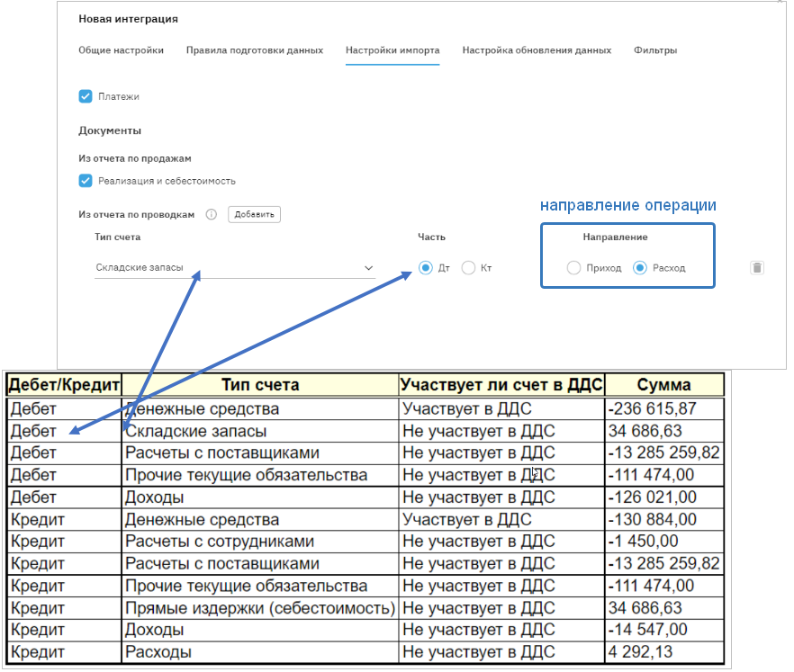Viewport: 794px width, 672px height.
Task: Select the Кт radio button
Action: 468,268
